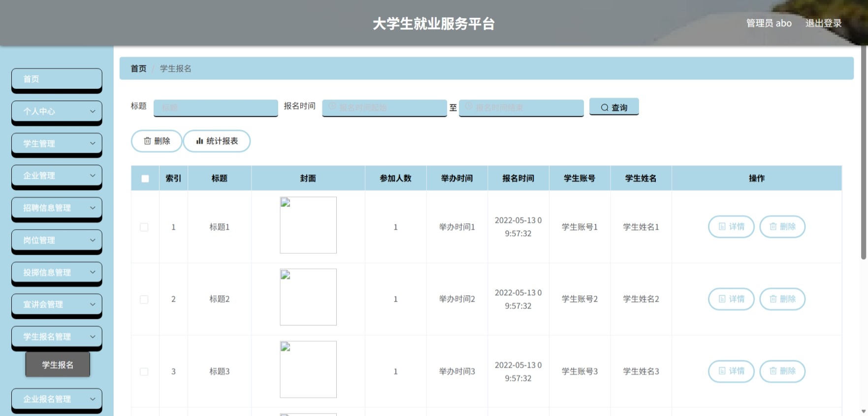The image size is (868, 416).
Task: Click the 学生姓名 column header
Action: click(641, 178)
